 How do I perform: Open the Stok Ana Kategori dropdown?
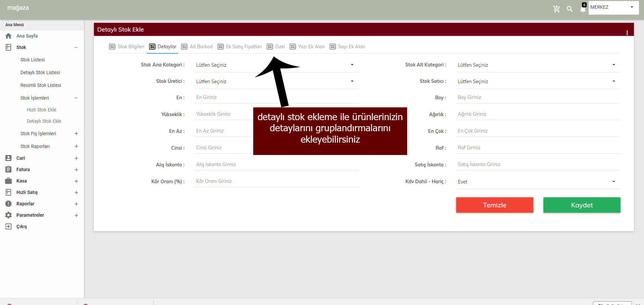tap(276, 65)
